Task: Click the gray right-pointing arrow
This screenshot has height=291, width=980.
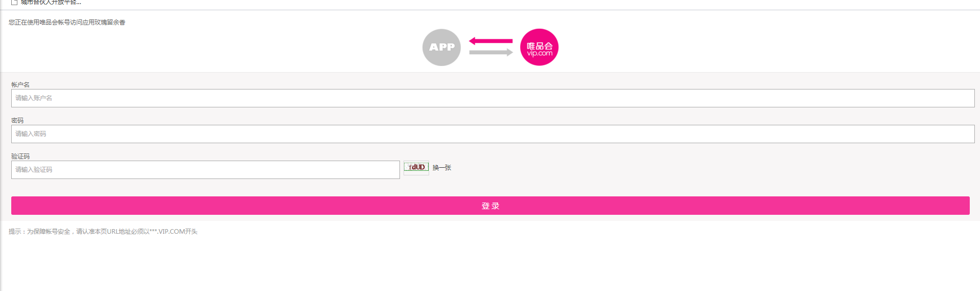Action: click(491, 52)
